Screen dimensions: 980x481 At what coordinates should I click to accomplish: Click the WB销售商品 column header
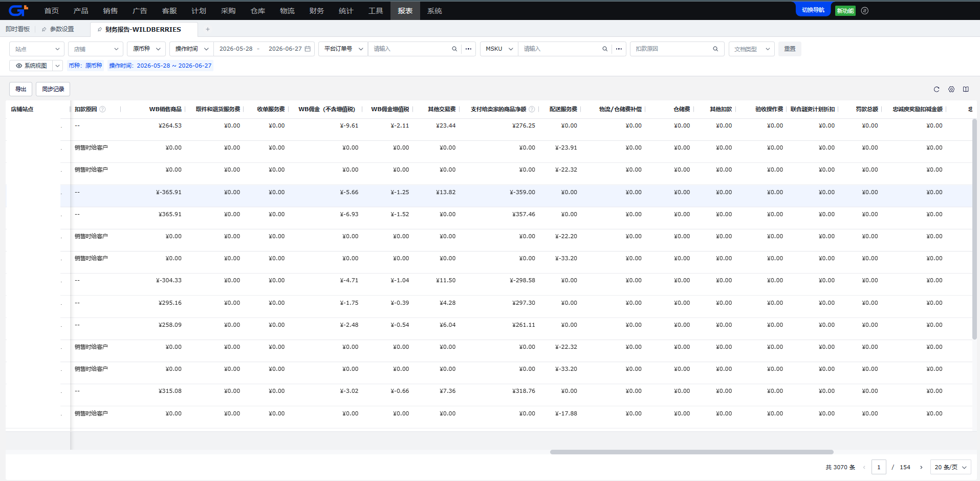165,109
